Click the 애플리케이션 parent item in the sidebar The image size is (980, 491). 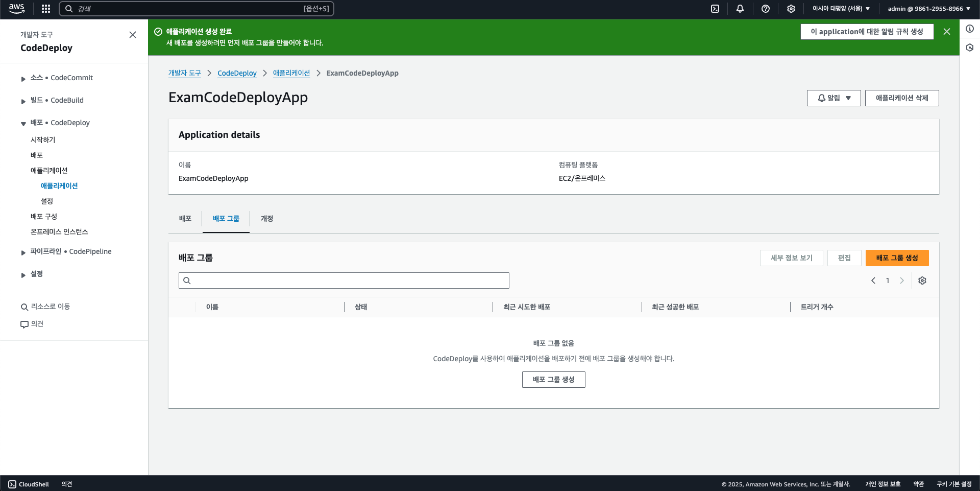pyautogui.click(x=49, y=171)
